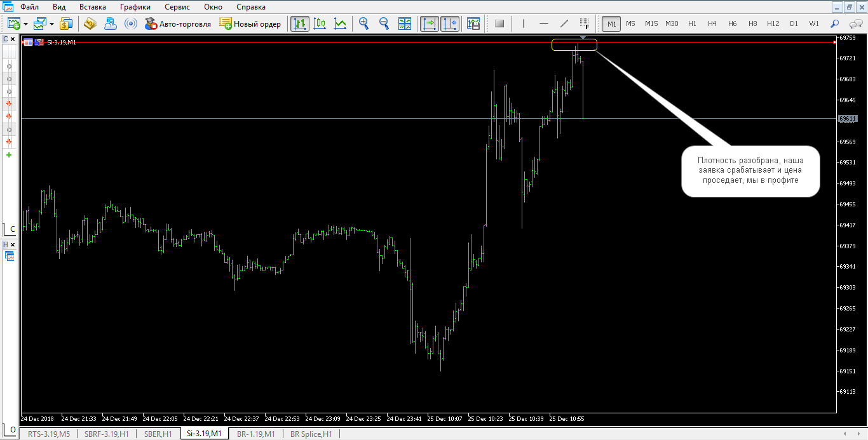Open the Вид menu
Image resolution: width=868 pixels, height=440 pixels.
coord(59,6)
